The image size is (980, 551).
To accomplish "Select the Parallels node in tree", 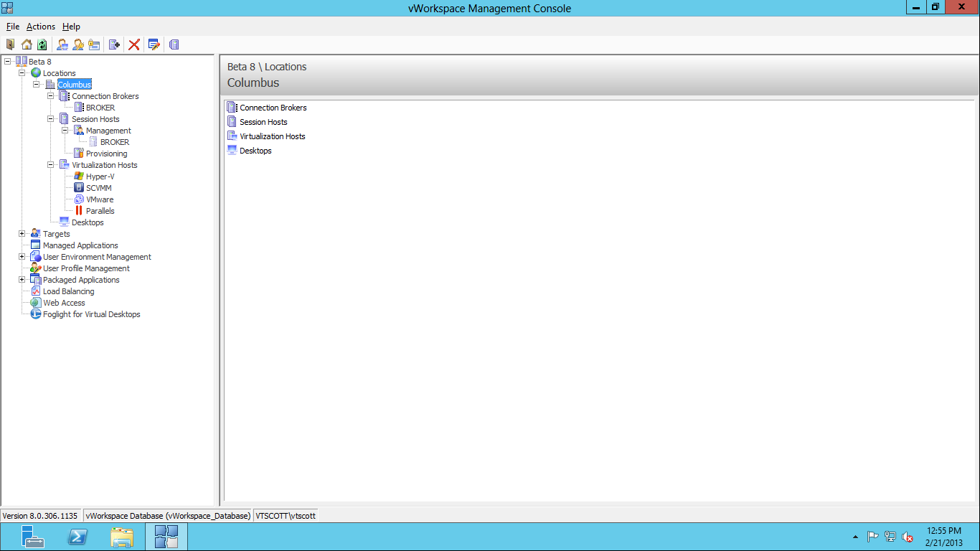I will (100, 211).
